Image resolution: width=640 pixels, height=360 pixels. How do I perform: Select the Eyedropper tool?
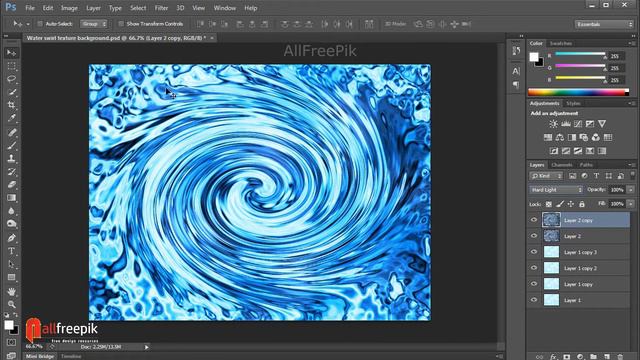(11, 118)
